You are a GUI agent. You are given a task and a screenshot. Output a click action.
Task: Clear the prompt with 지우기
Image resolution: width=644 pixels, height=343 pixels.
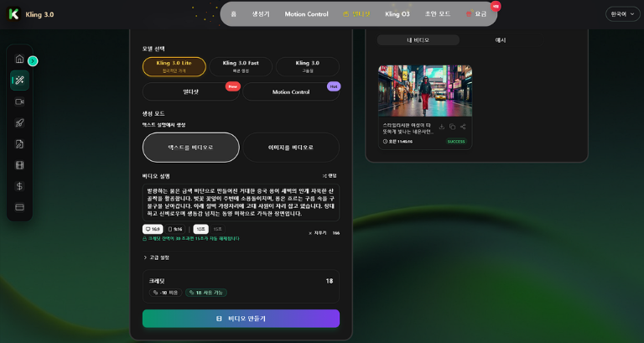[318, 233]
